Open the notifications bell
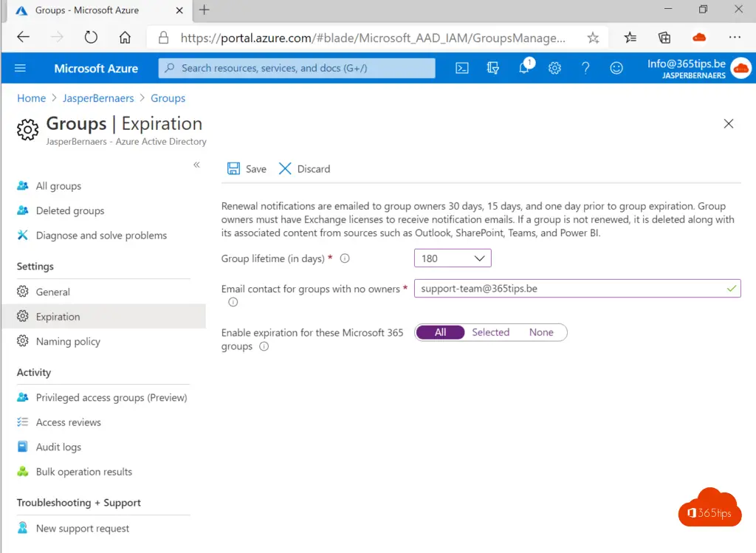This screenshot has height=553, width=756. coord(524,67)
